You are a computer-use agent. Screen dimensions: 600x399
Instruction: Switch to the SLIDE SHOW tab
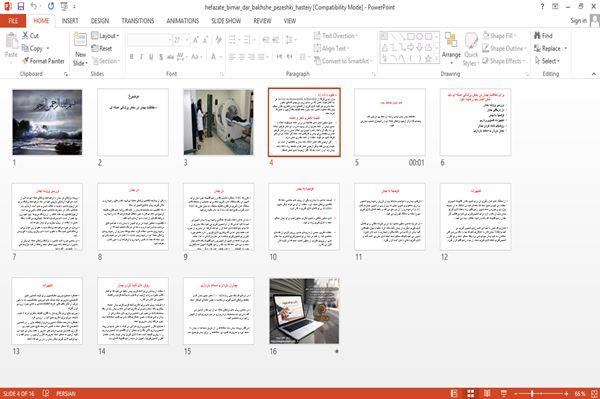[x=226, y=21]
